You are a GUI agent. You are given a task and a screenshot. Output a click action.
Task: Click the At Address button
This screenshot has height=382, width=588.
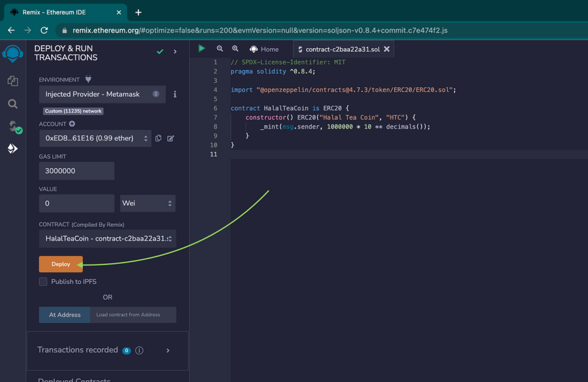pos(64,315)
